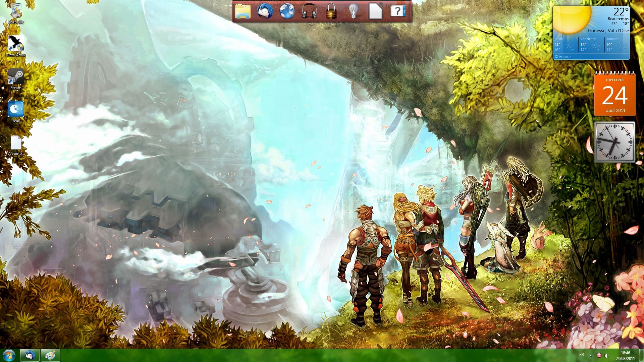Open the file explorer folder in the dock

[x=243, y=11]
